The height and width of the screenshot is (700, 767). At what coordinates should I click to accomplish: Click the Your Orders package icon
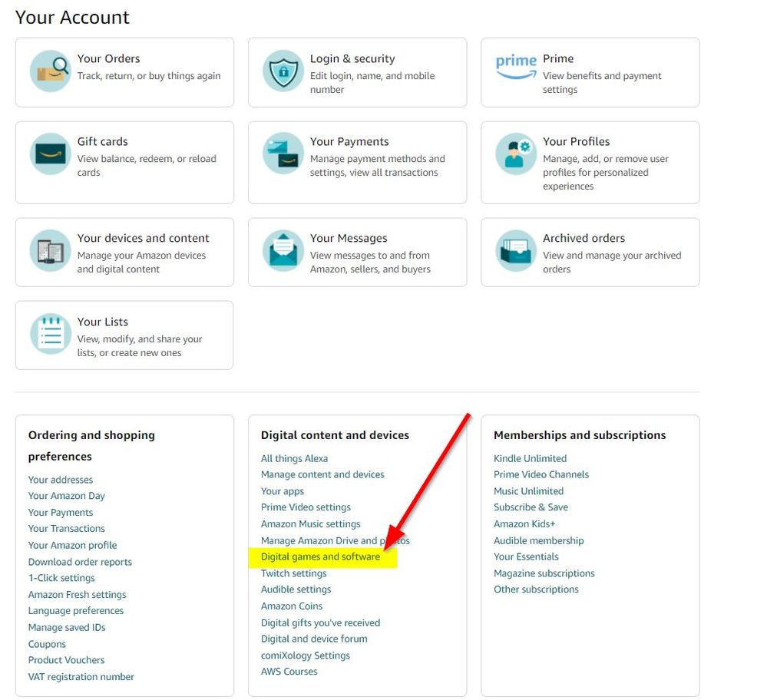coord(51,71)
